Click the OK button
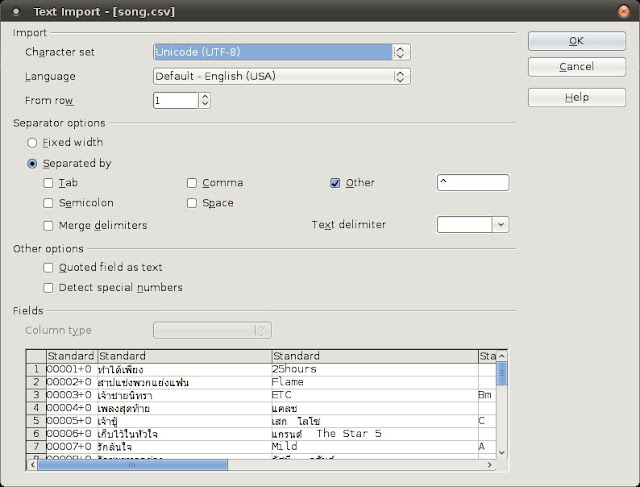The image size is (640, 487). click(x=576, y=41)
